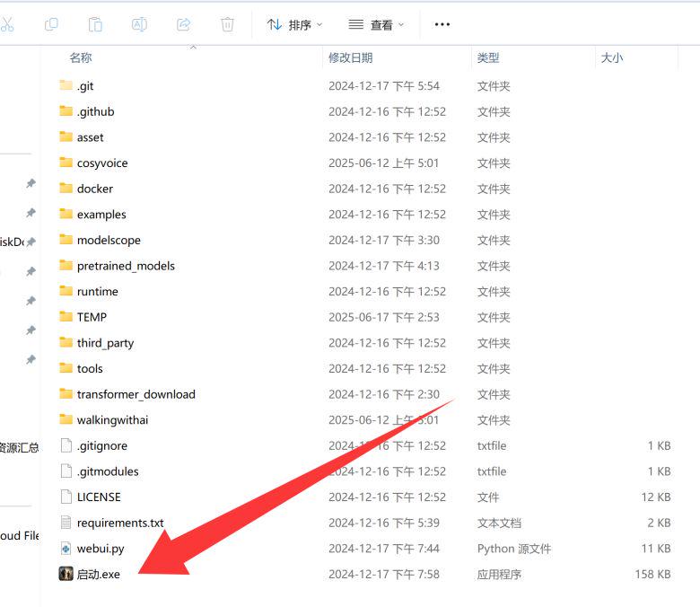The image size is (700, 607).
Task: Click the walkingwithai folder name
Action: click(x=112, y=420)
